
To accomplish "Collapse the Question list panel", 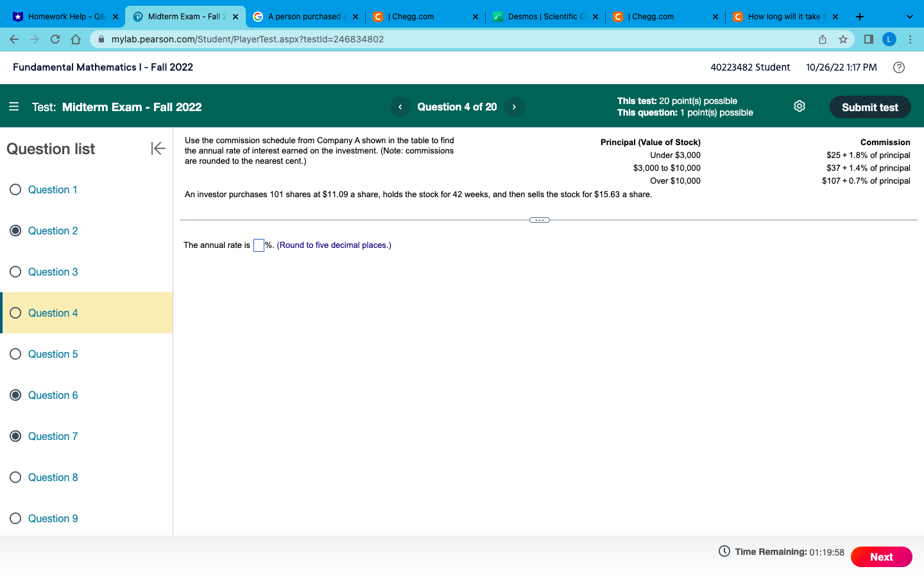I will tap(158, 148).
